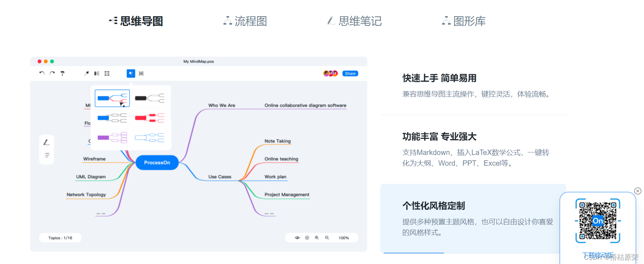Click the frame grid icon in toolbar

coord(107,73)
